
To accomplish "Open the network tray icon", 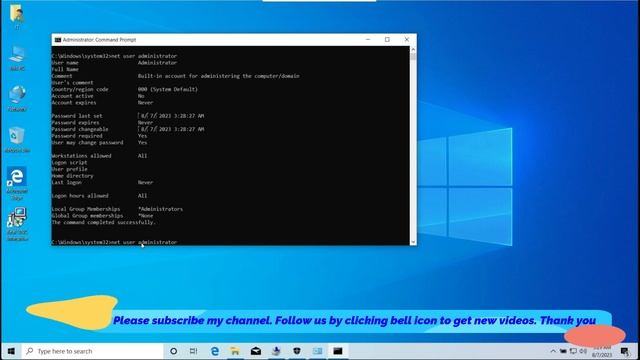I will (573, 351).
